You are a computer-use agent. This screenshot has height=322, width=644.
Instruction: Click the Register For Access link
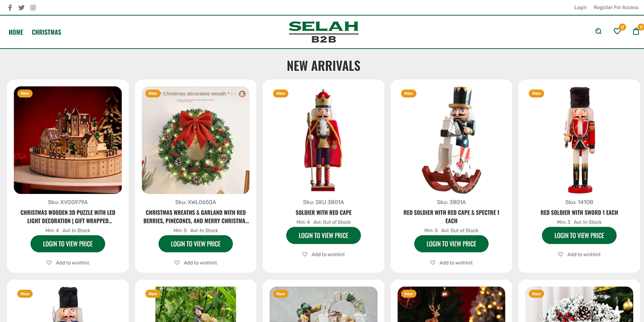pyautogui.click(x=616, y=7)
